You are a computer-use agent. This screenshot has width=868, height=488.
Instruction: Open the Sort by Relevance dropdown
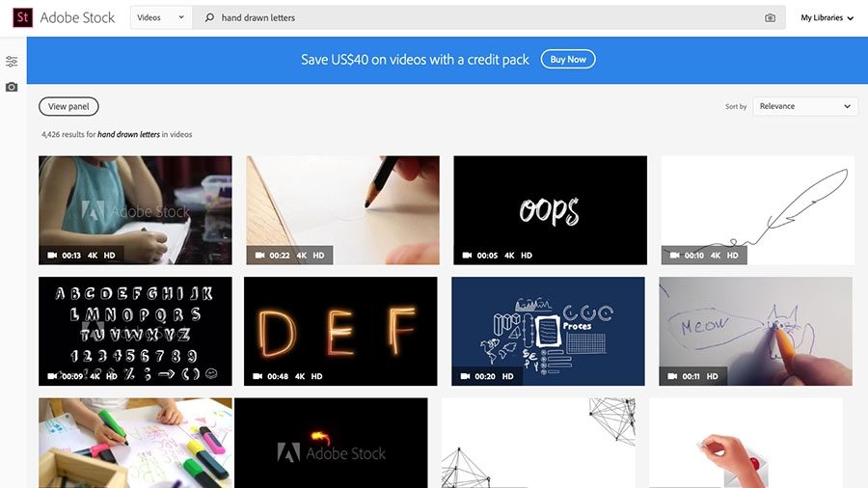[805, 106]
